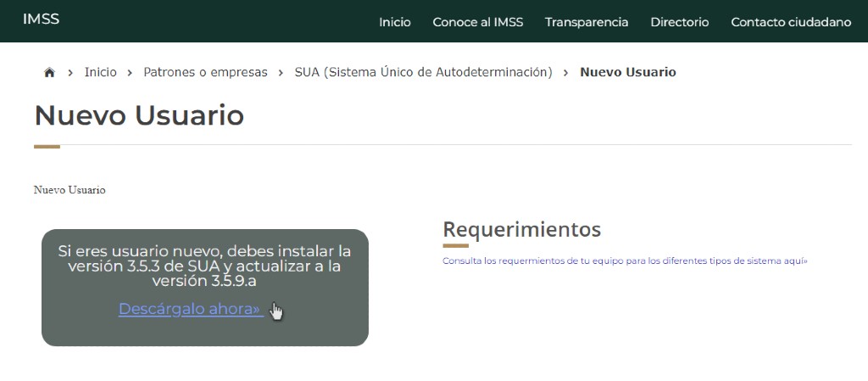The width and height of the screenshot is (868, 381).
Task: Open Directorio from the header navigation
Action: 679,22
